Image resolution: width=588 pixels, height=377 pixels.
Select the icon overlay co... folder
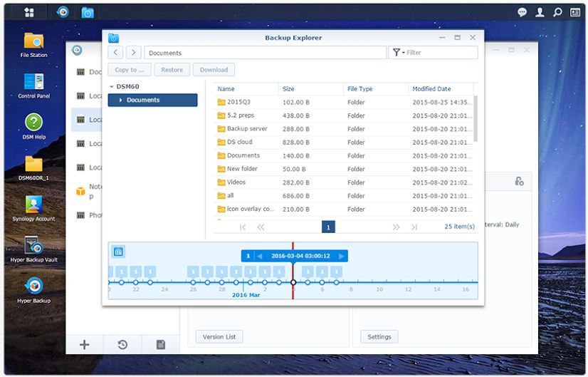(344, 209)
